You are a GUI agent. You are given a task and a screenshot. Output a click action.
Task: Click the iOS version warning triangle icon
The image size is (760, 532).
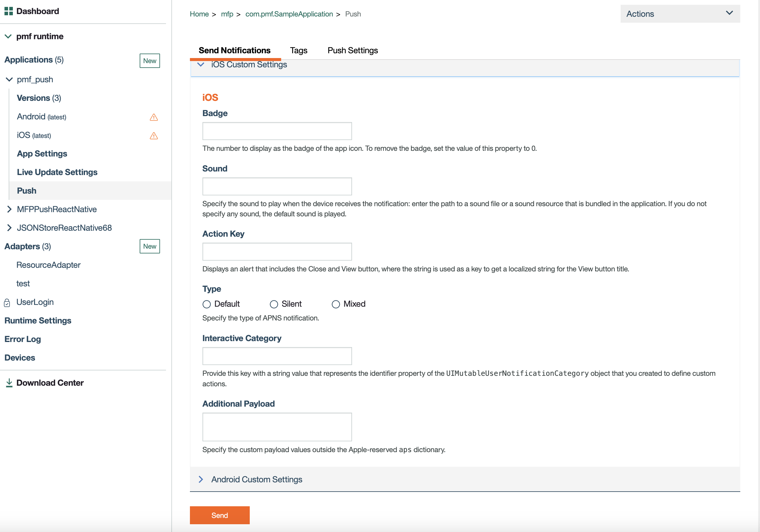[x=154, y=136]
